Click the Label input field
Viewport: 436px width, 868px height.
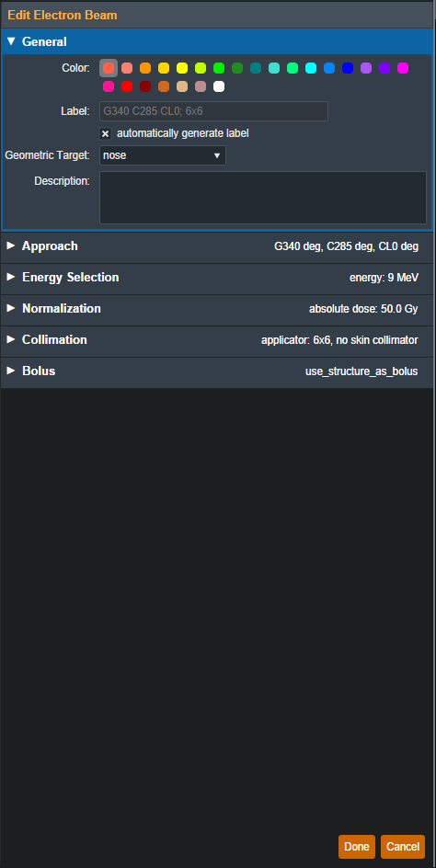coord(213,111)
